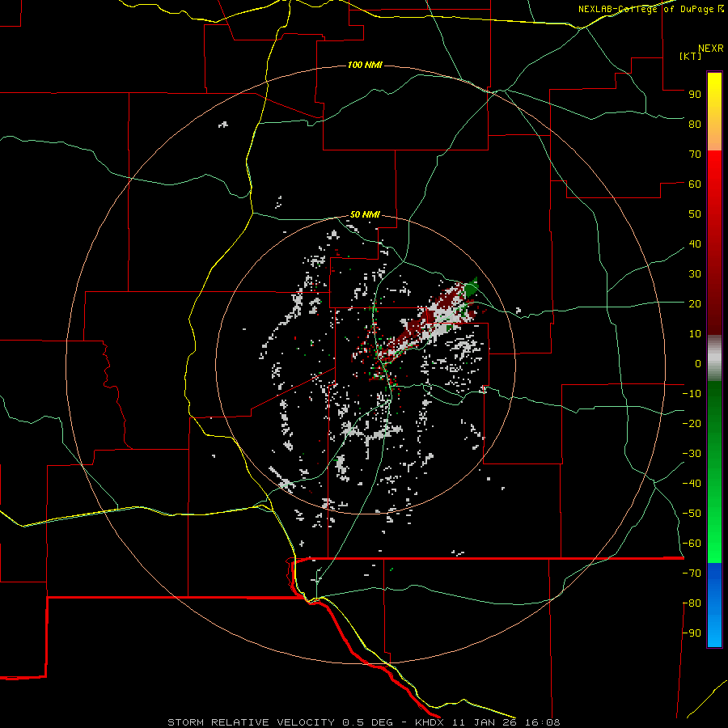Pick the -30 value on the velocity scale

[692, 454]
